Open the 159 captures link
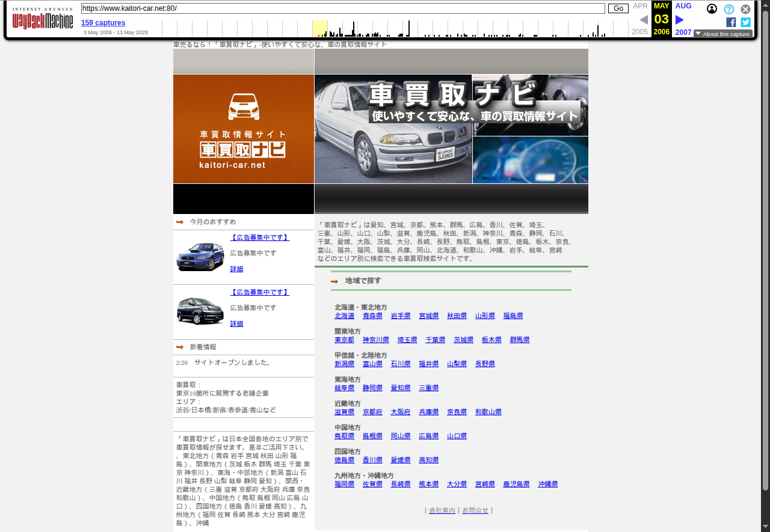Viewport: 770px width, 532px height. [103, 23]
